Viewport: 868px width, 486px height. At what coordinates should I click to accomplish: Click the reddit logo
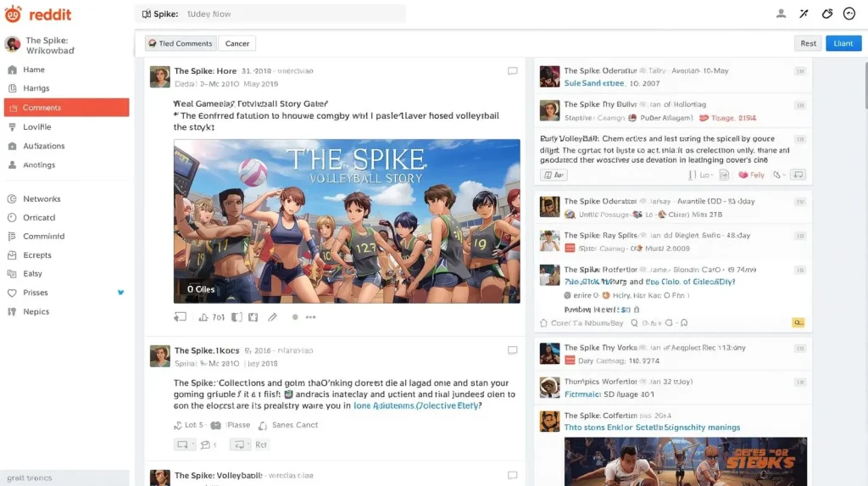click(37, 14)
